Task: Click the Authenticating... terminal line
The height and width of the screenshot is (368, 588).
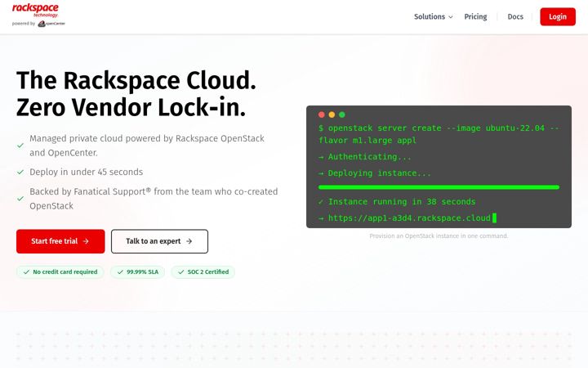Action: pyautogui.click(x=365, y=156)
